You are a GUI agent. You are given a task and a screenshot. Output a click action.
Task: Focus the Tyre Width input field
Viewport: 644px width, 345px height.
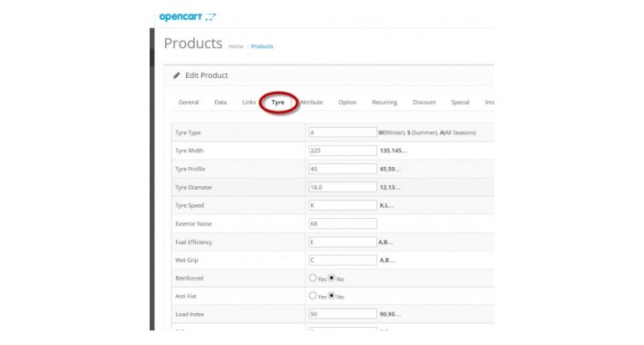343,151
